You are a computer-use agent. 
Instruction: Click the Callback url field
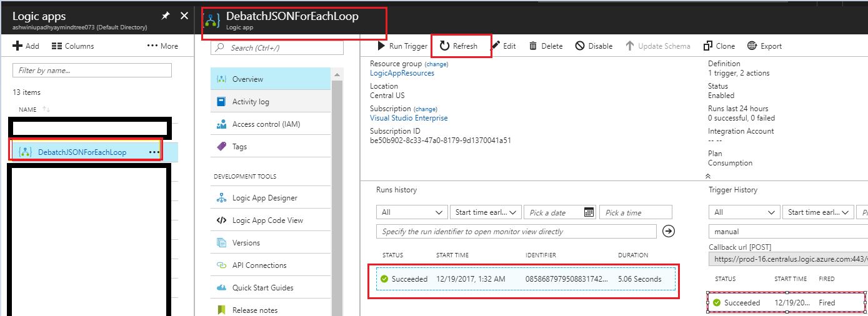pos(788,259)
